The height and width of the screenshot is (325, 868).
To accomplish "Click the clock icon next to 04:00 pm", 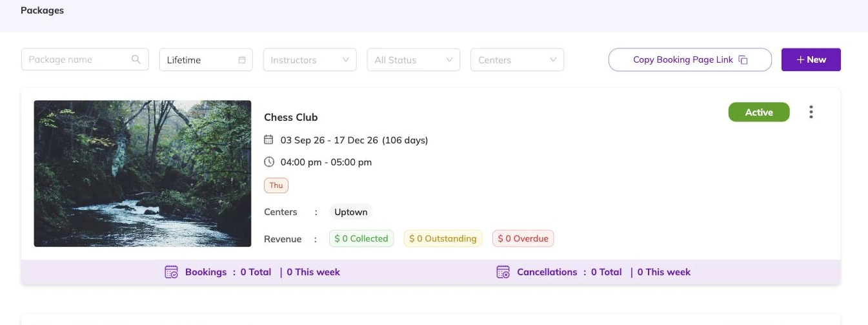I will pyautogui.click(x=269, y=162).
